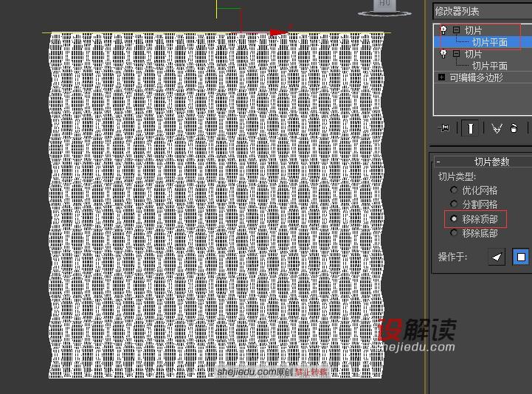Select the 分割网格 slice type
This screenshot has width=532, height=394.
pyautogui.click(x=454, y=204)
